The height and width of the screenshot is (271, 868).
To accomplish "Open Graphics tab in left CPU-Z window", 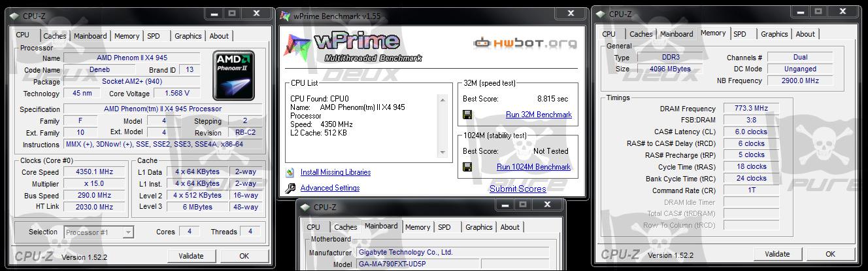I will pyautogui.click(x=188, y=37).
